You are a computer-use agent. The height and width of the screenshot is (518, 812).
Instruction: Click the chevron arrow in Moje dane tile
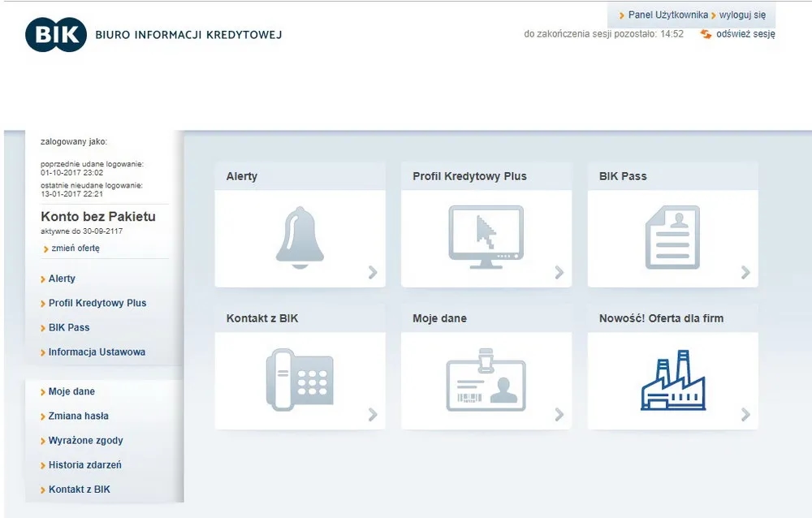pos(559,415)
